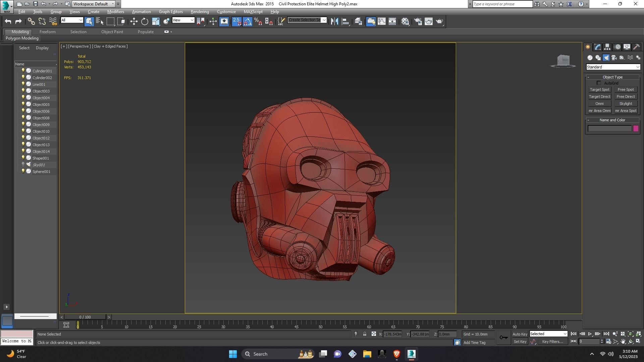Open Select by Name dialog

pos(100,21)
